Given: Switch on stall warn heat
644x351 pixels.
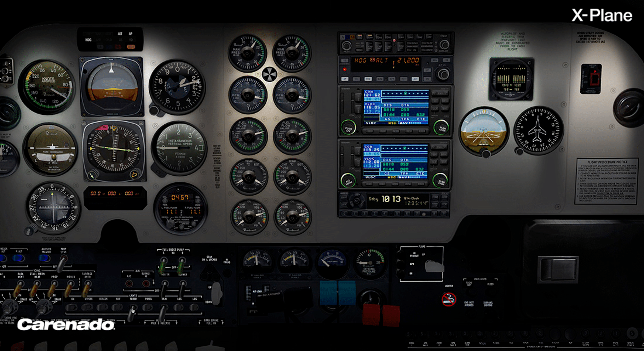Looking at the screenshot, I should click(35, 289).
